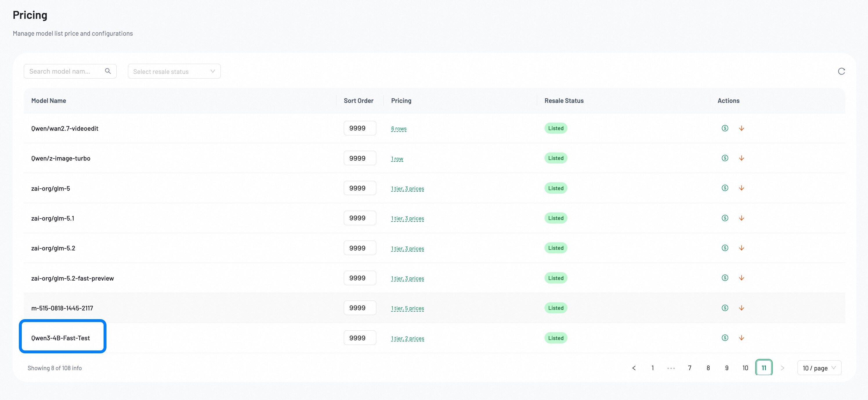This screenshot has width=868, height=400.
Task: Click the refresh icon above the table
Action: pyautogui.click(x=841, y=71)
